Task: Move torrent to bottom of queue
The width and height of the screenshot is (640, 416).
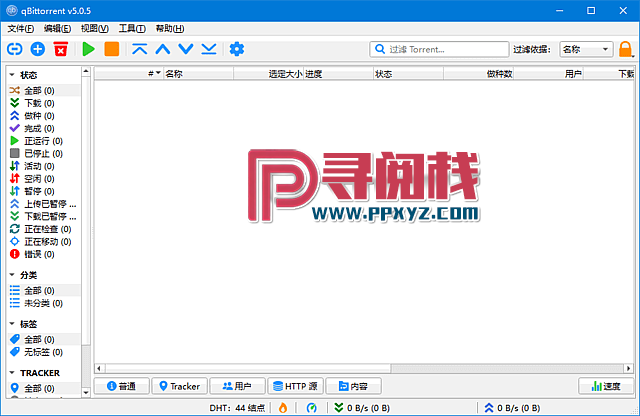Action: pyautogui.click(x=209, y=49)
